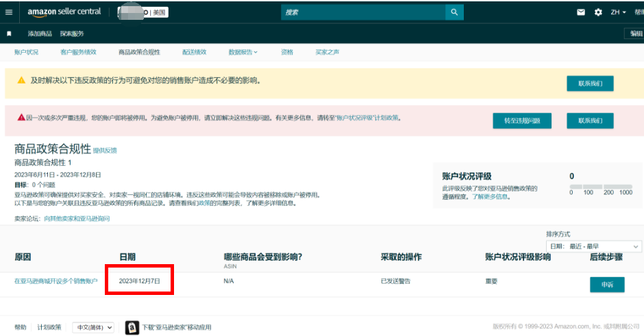Click the 计划政策 footer link
Viewport: 644px width, 336px height.
coord(49,327)
